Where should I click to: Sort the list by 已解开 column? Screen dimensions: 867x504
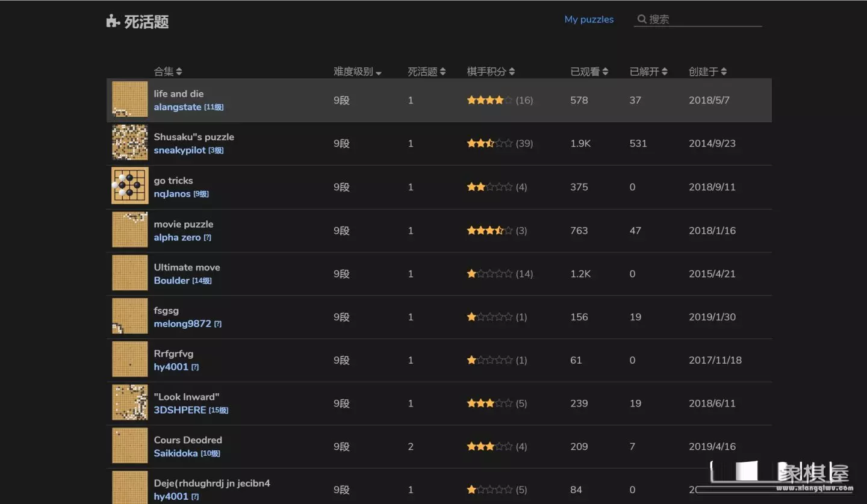click(x=648, y=72)
